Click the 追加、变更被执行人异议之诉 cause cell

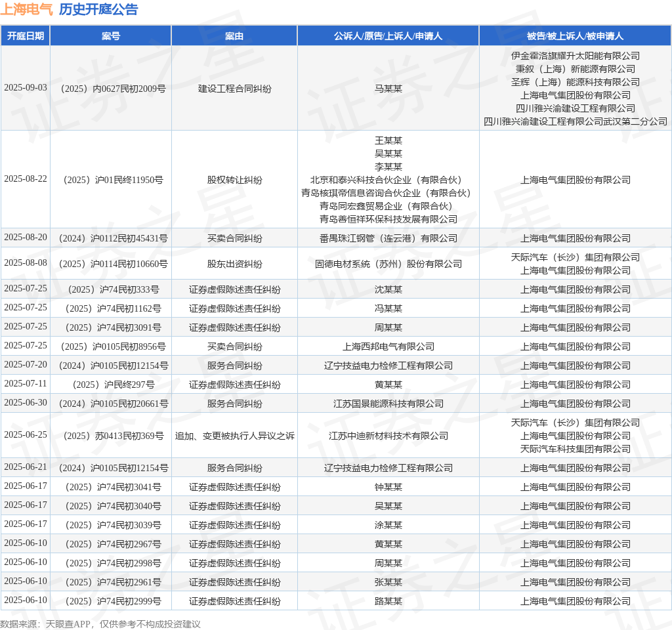pyautogui.click(x=234, y=436)
